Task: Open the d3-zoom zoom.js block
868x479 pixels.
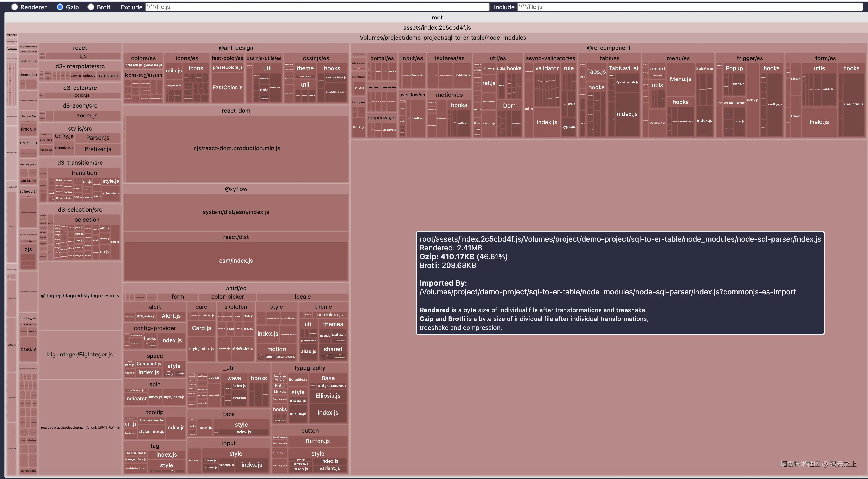Action: [87, 116]
